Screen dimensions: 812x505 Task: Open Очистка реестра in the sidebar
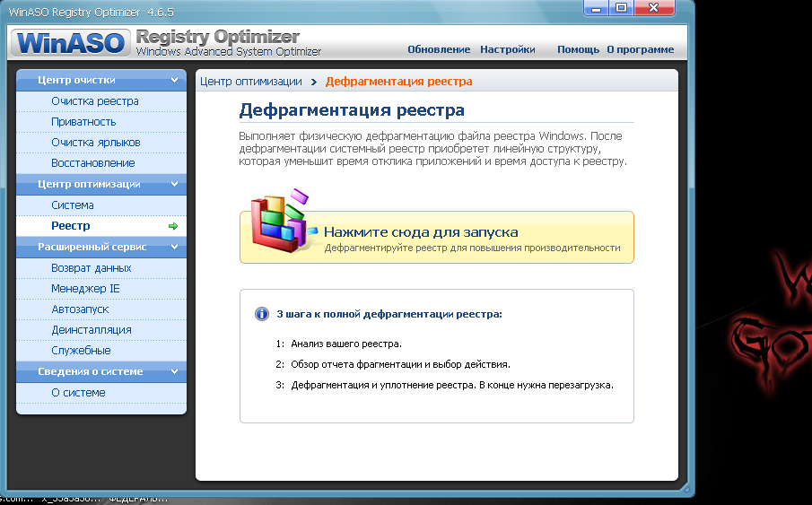click(x=101, y=101)
